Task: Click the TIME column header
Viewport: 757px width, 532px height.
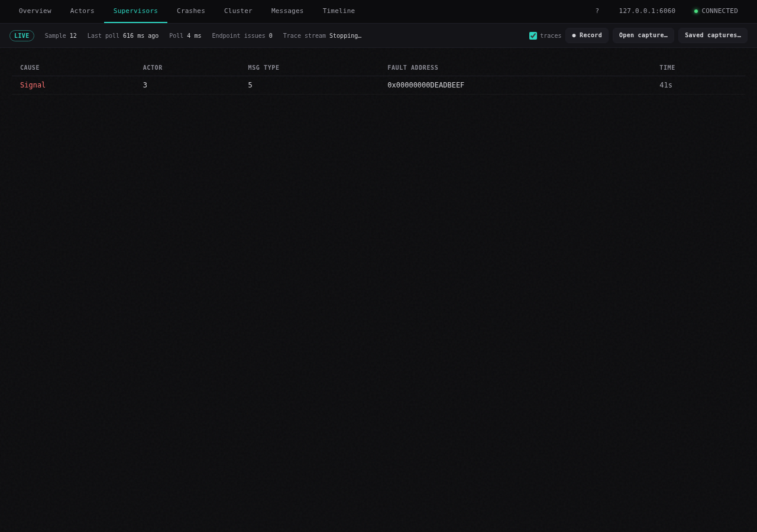Action: tap(667, 68)
